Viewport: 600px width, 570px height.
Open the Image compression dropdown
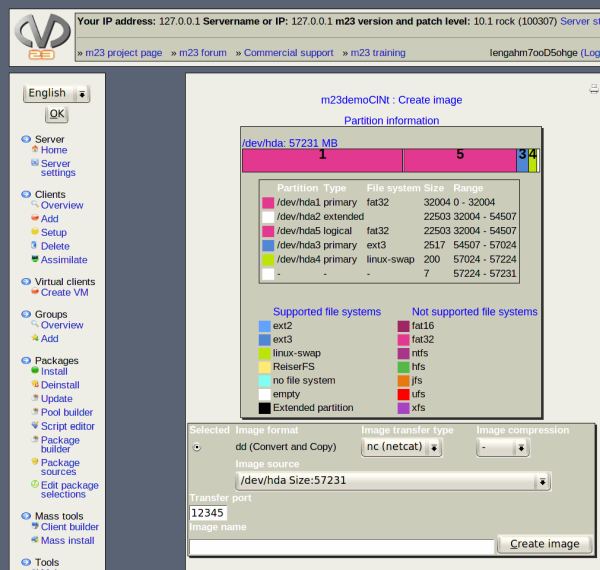click(502, 448)
